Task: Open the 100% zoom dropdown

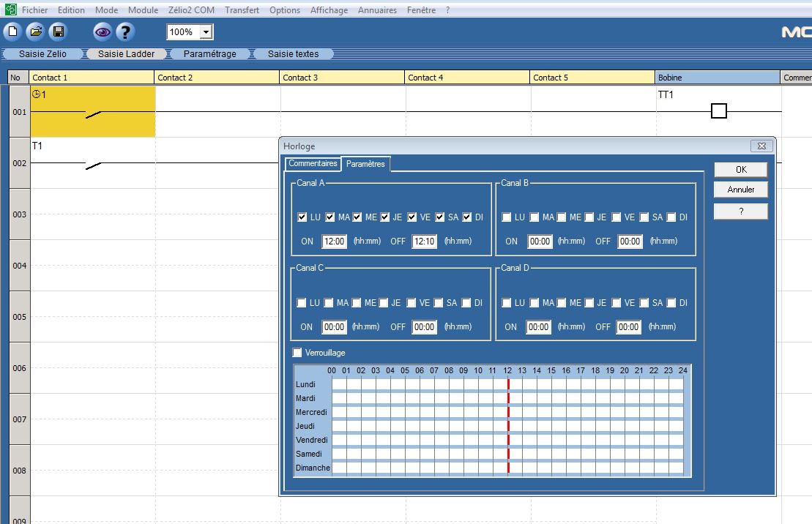Action: click(206, 32)
